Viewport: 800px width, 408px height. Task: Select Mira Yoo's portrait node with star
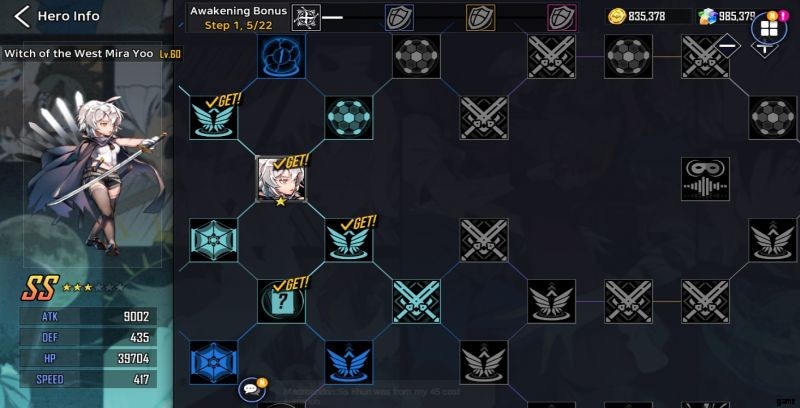pos(281,180)
